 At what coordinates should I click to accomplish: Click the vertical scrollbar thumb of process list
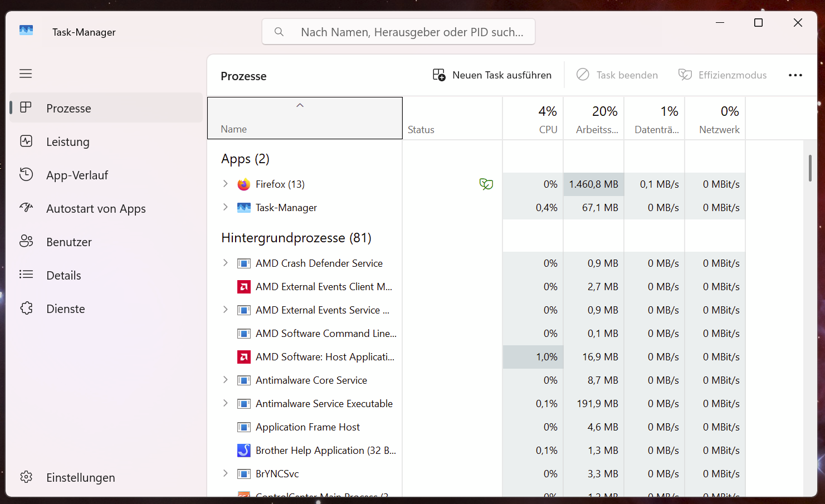[x=810, y=168]
